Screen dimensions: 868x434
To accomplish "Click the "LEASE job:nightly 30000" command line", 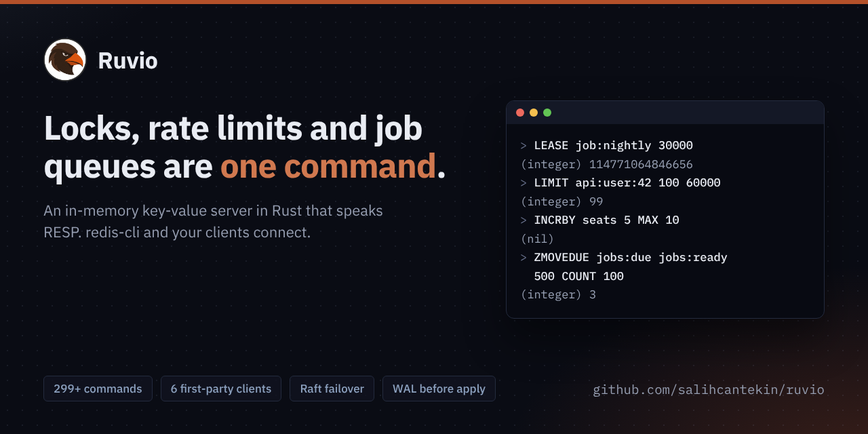I will [x=607, y=146].
